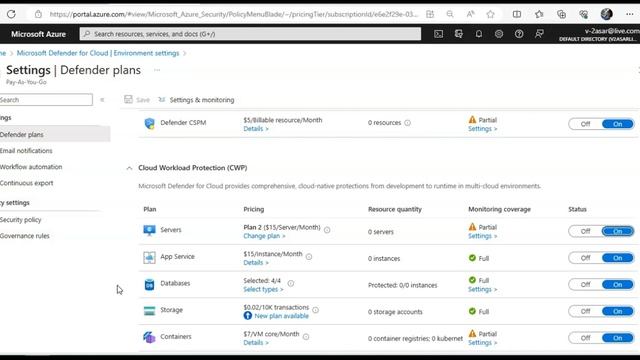Click Settings & monitoring toolbar button
640x360 pixels.
196,100
